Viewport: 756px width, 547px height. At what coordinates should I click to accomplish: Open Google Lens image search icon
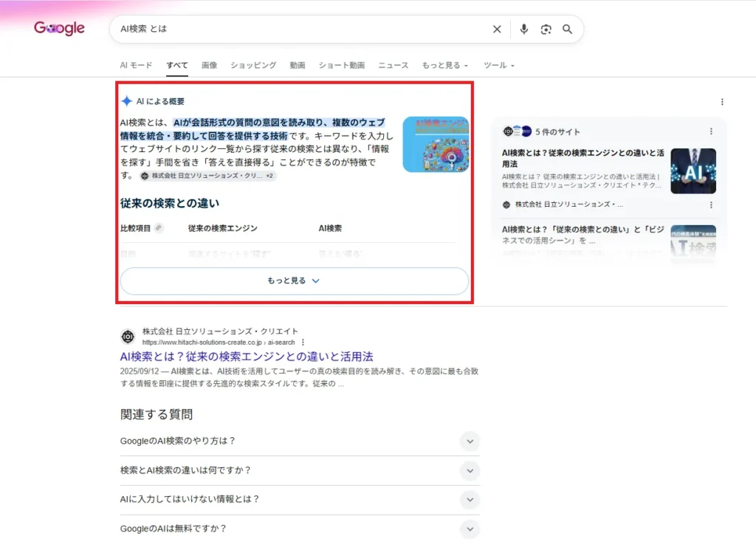tap(546, 29)
